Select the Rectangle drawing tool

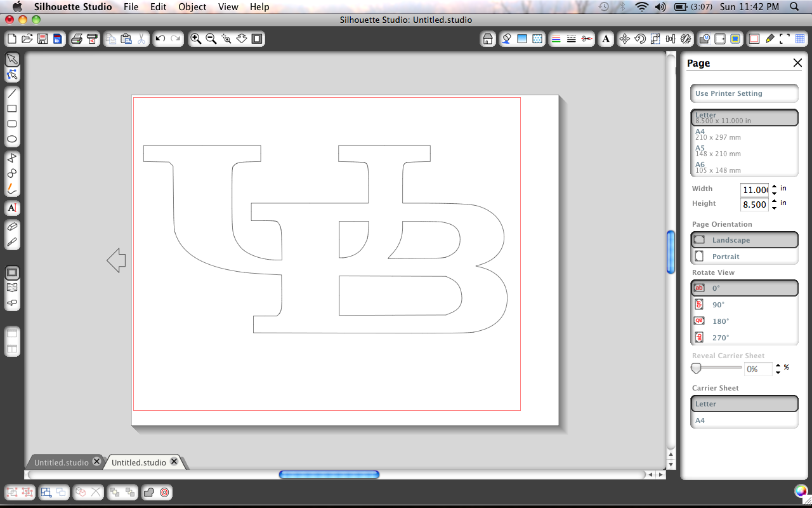tap(12, 109)
